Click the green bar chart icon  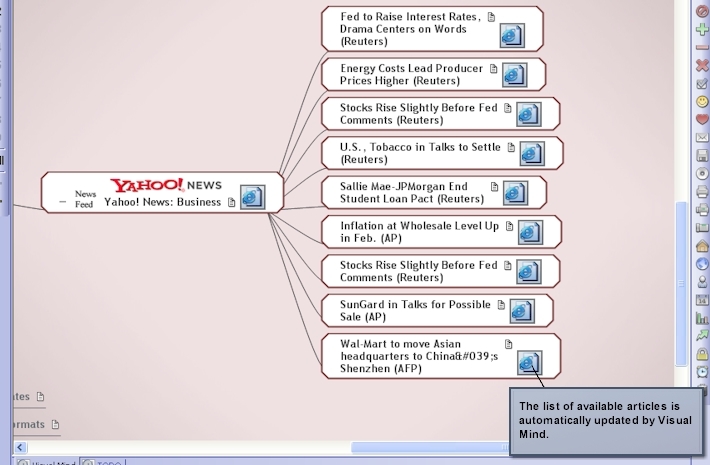[702, 318]
